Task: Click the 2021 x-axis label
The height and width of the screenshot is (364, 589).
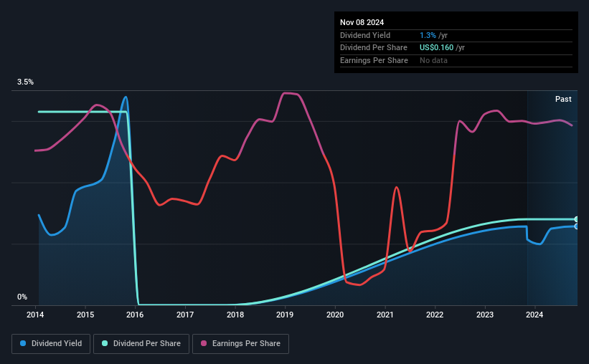Action: click(385, 315)
